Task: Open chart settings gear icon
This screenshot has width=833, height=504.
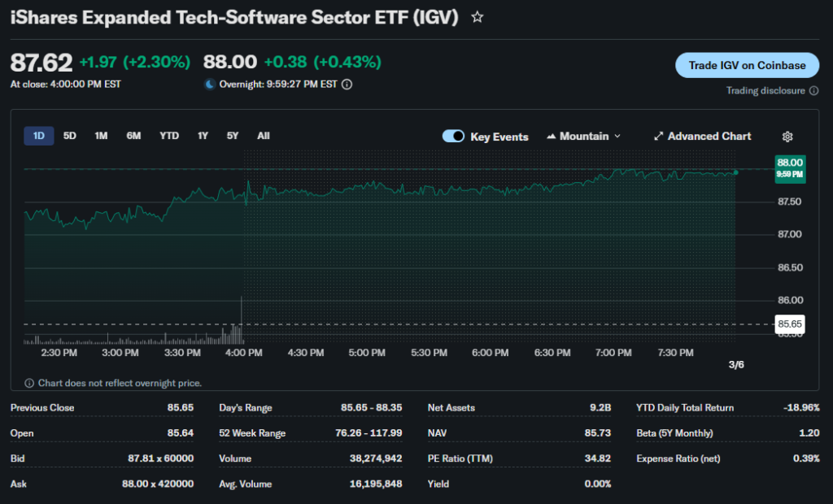Action: (x=787, y=137)
